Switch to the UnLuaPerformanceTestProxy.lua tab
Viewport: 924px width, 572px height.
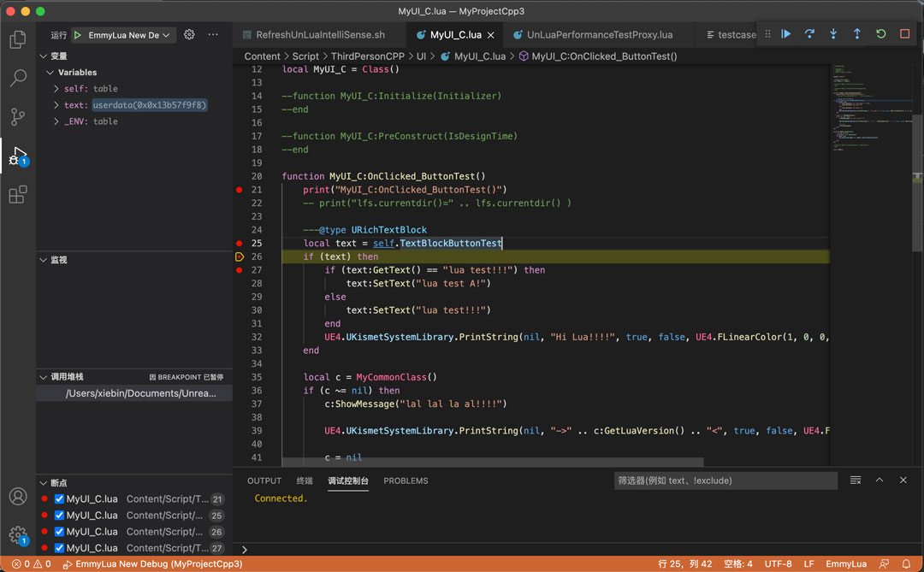pyautogui.click(x=597, y=35)
